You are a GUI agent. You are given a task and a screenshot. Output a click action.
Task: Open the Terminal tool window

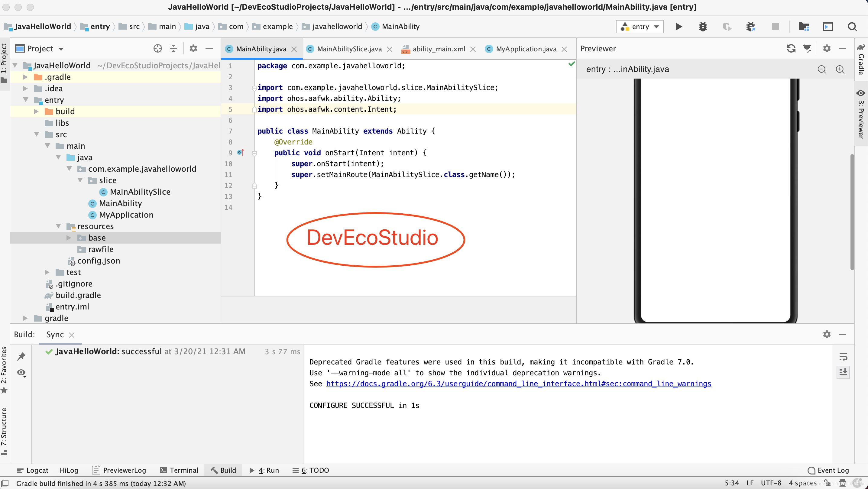[x=179, y=470]
